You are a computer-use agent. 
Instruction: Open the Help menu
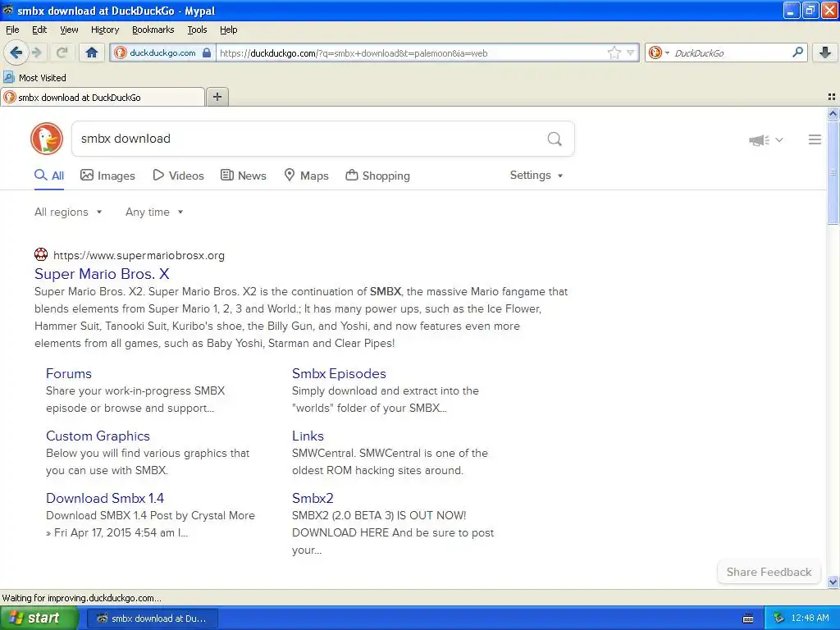228,30
